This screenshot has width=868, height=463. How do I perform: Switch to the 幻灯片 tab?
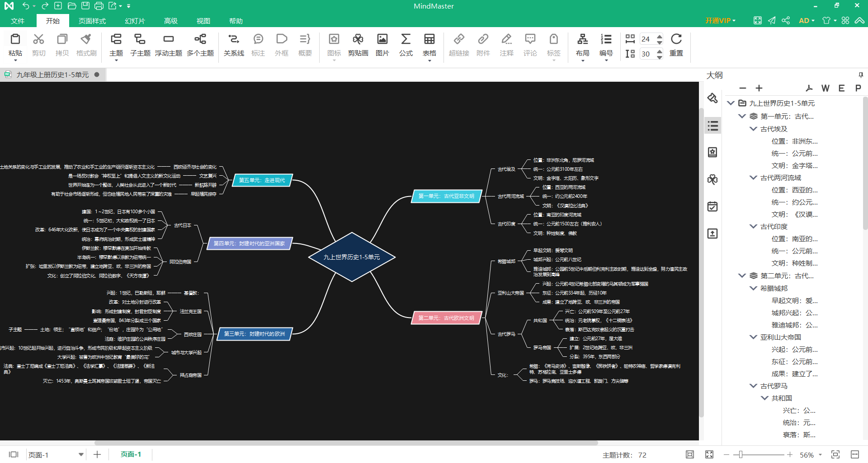(135, 21)
